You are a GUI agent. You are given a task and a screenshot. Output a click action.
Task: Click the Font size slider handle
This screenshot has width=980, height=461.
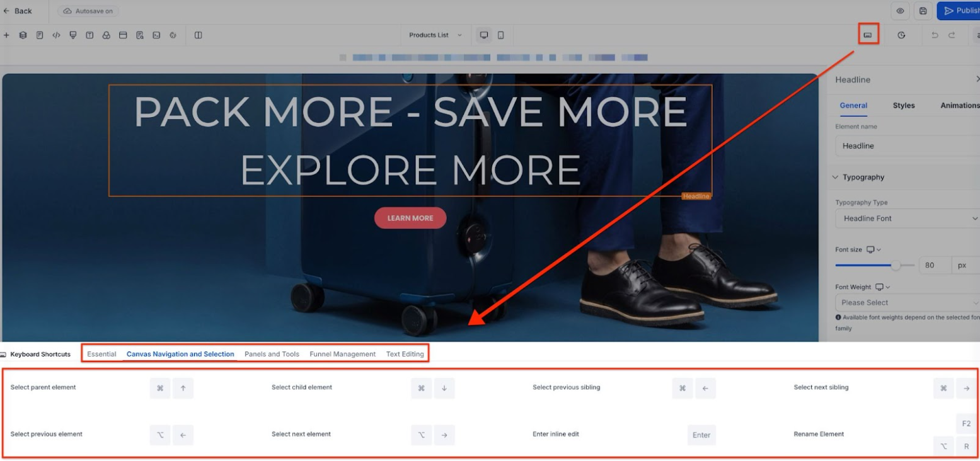click(x=896, y=265)
